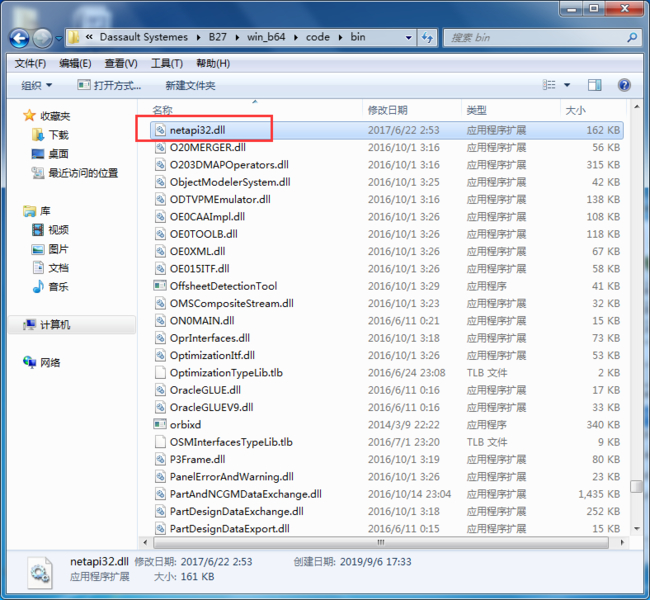
Task: Open the view options dropdown arrow
Action: coord(567,85)
